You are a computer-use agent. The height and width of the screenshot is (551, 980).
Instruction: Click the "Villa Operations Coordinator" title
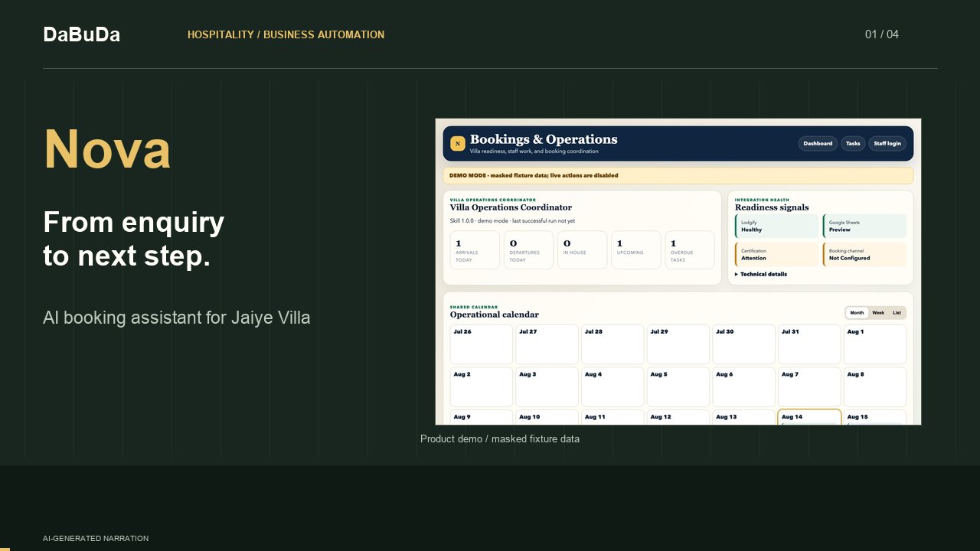click(511, 207)
